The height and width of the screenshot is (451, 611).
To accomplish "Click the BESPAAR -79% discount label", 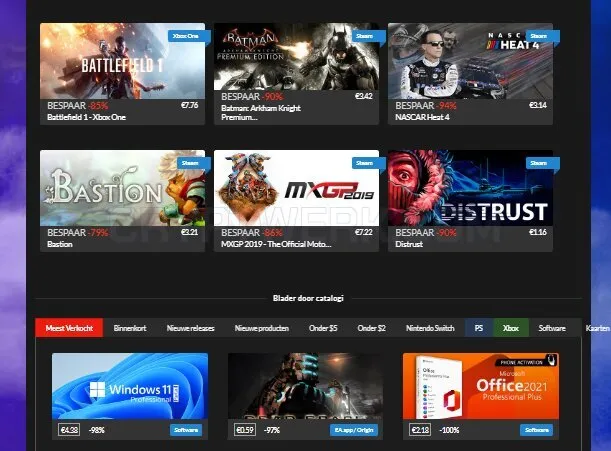I will click(x=78, y=233).
